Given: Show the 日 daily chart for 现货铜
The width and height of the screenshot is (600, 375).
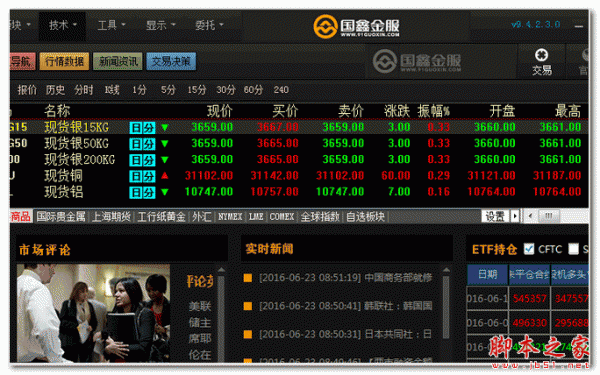Looking at the screenshot, I should (x=136, y=176).
